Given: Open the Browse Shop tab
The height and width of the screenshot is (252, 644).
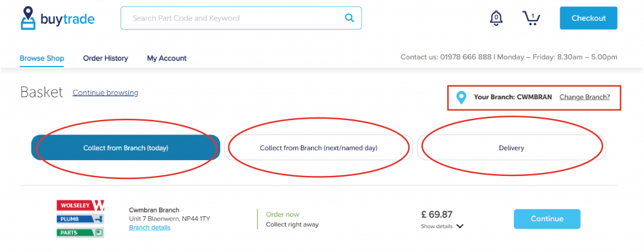Looking at the screenshot, I should [42, 58].
